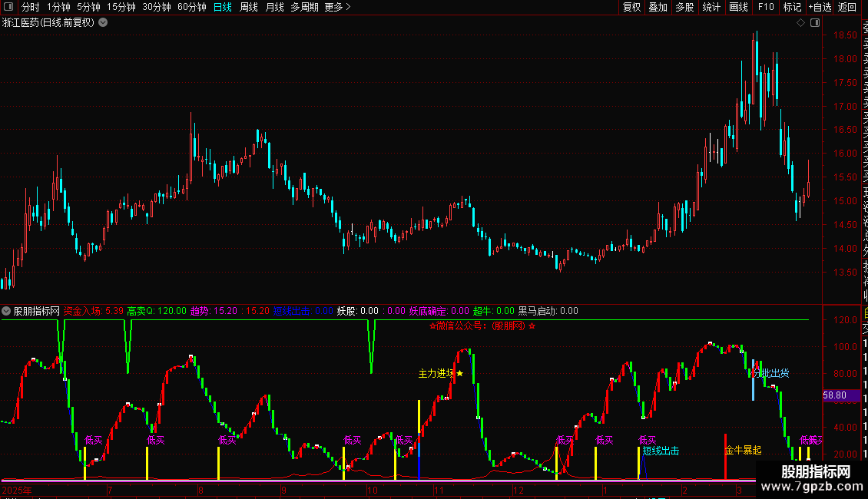Expand the 更多 periods menu

coord(338,7)
